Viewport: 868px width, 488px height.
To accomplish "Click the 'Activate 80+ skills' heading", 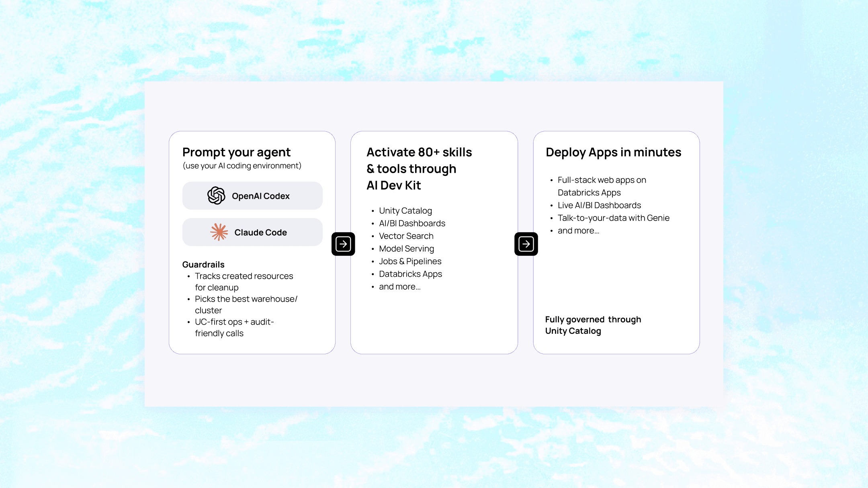I will (419, 169).
